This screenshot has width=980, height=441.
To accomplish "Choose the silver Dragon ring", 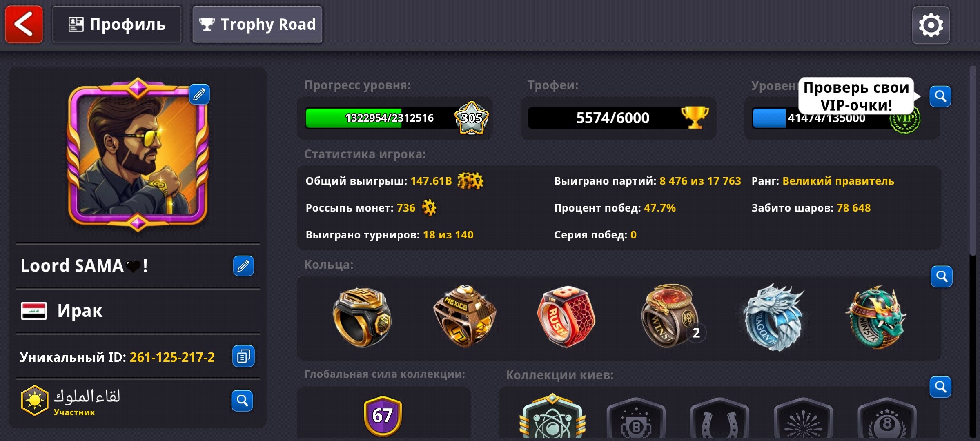I will 772,317.
